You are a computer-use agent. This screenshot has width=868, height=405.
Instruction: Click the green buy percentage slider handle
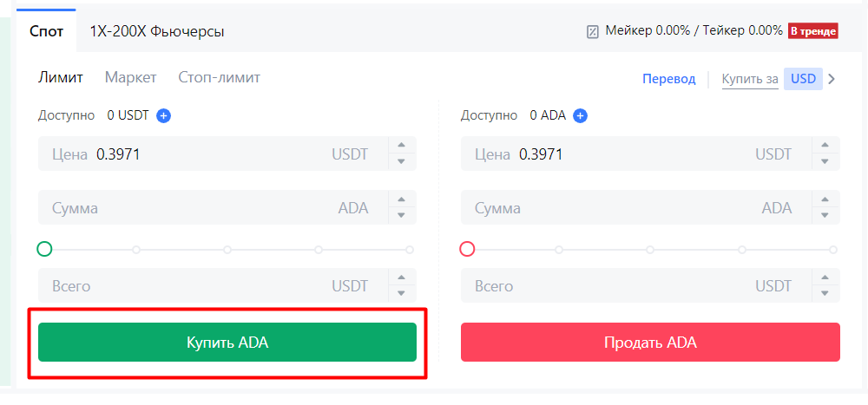44,249
